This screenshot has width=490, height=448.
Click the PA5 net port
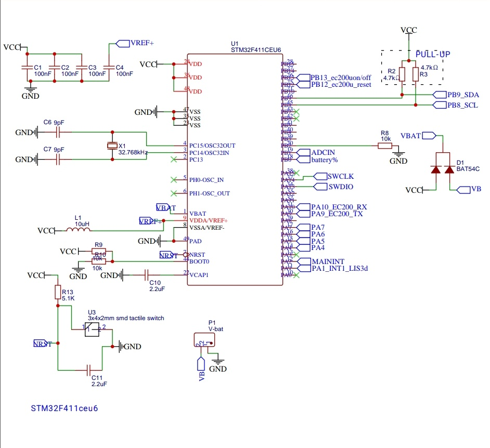pyautogui.click(x=310, y=241)
